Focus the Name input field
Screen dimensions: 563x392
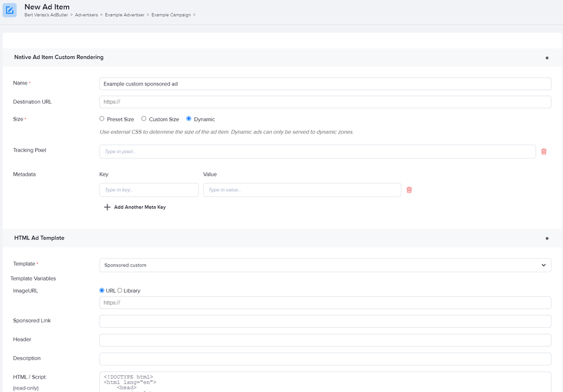pyautogui.click(x=325, y=84)
